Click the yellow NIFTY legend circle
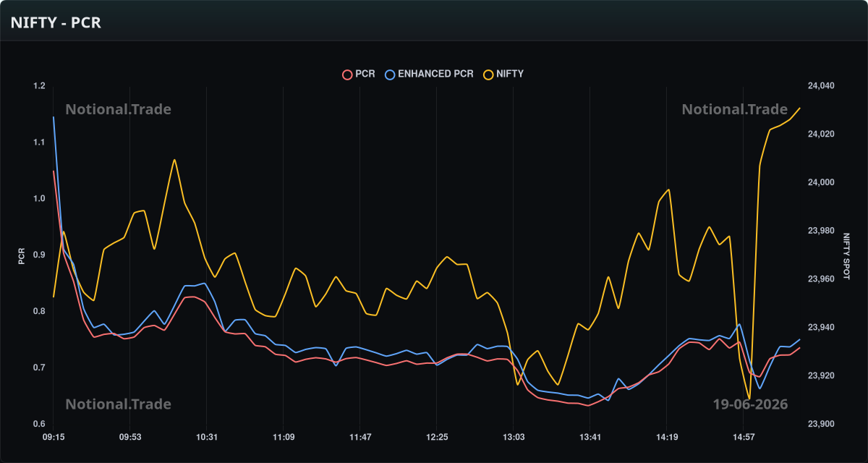The height and width of the screenshot is (463, 868). click(x=489, y=74)
